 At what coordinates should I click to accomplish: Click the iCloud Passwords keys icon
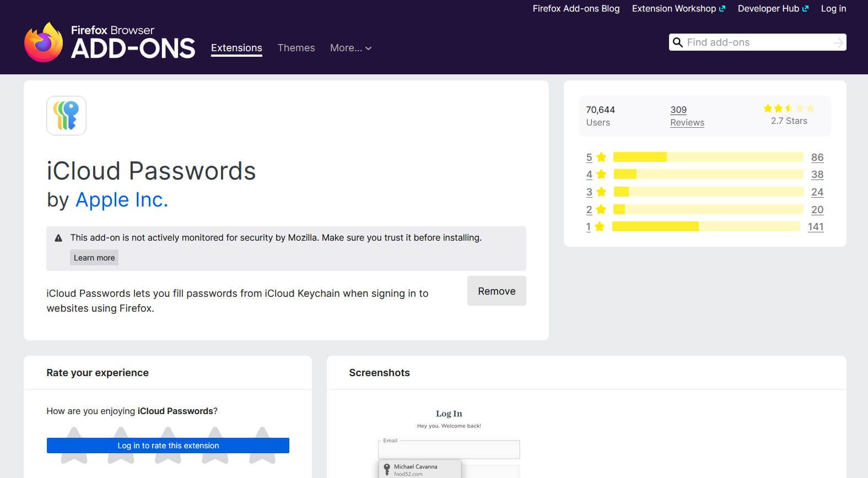coord(66,116)
